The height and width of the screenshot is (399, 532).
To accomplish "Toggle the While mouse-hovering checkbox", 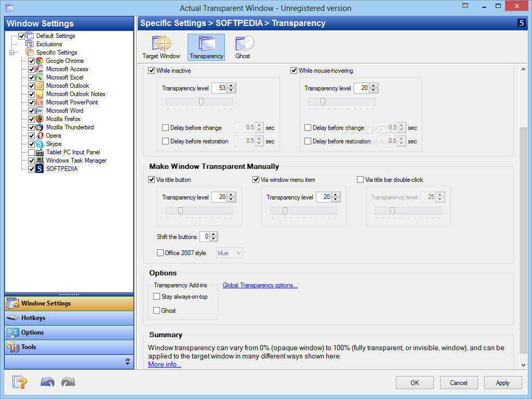I will click(294, 71).
